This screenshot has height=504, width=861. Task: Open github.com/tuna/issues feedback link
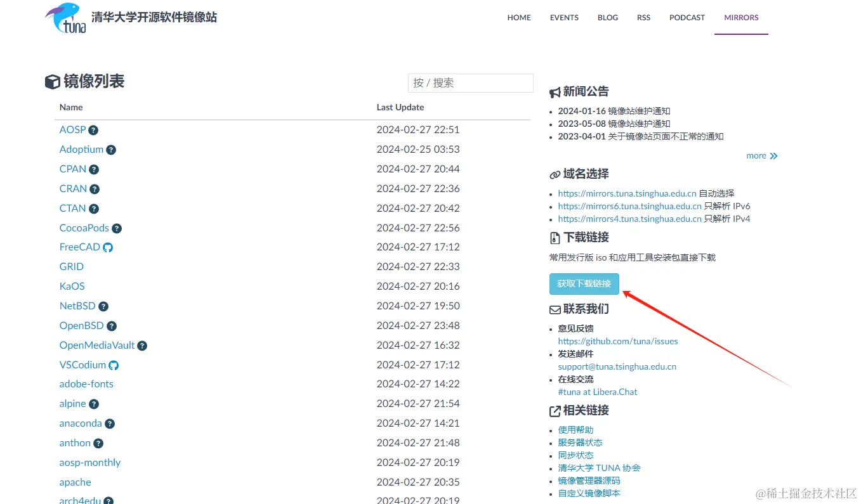click(618, 341)
